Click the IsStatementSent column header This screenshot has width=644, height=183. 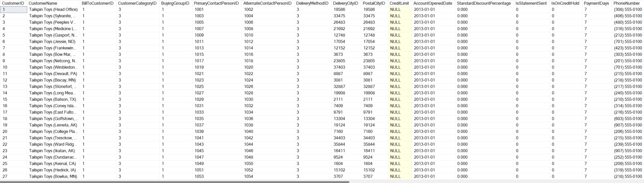pos(532,3)
